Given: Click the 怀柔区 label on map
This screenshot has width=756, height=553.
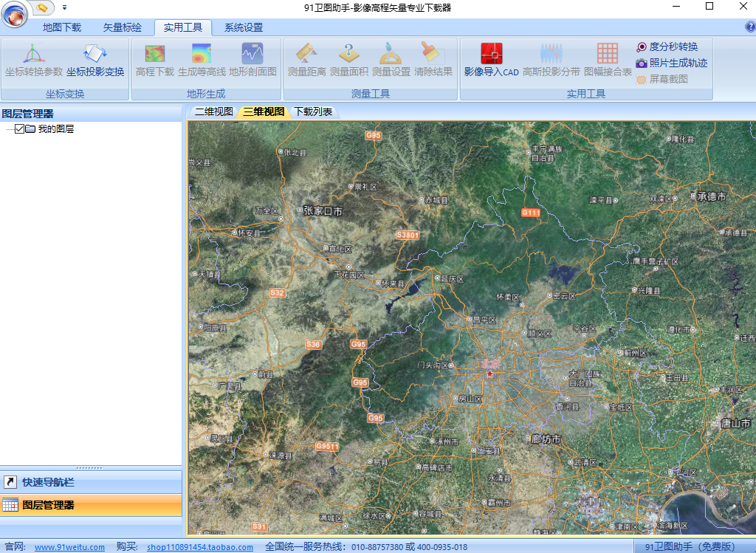Looking at the screenshot, I should [x=508, y=298].
